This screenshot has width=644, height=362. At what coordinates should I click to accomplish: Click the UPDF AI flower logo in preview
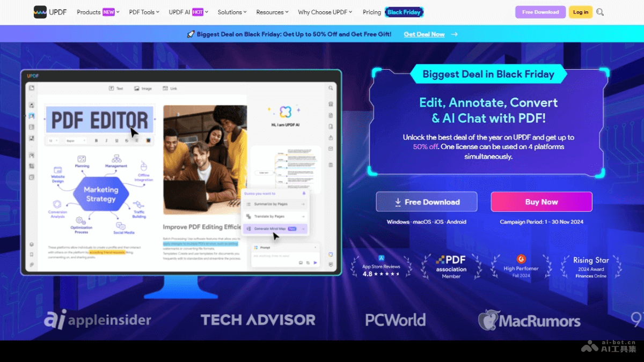click(x=286, y=112)
